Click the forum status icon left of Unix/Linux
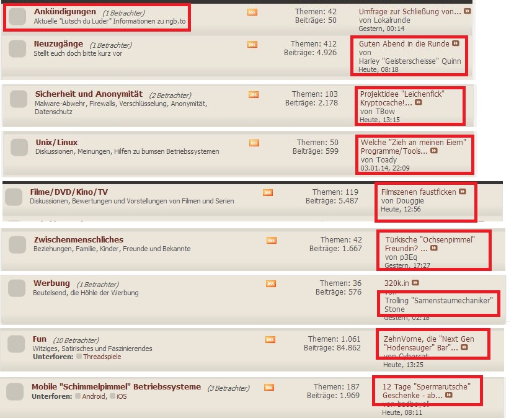The height and width of the screenshot is (418, 532). coord(19,147)
